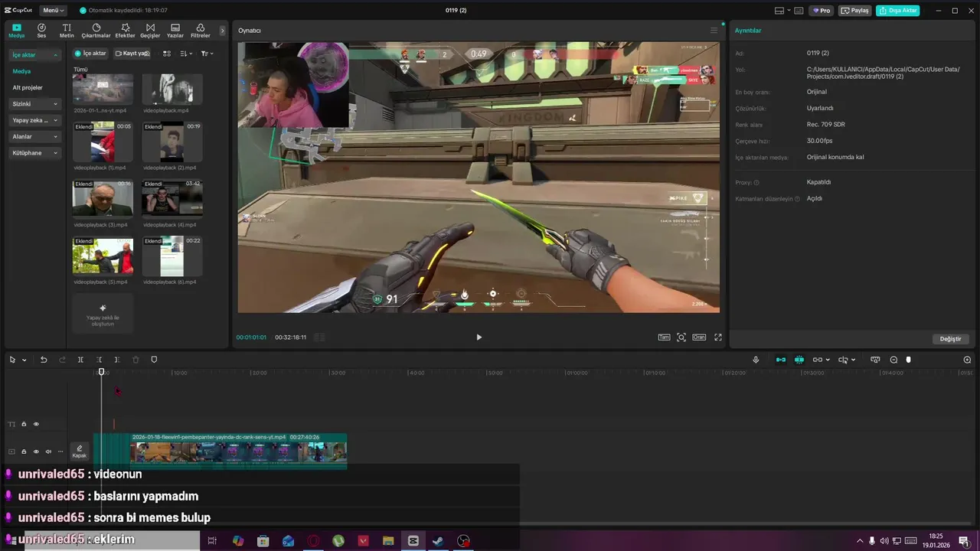Open the linkage dropdown arrow
980x551 pixels.
tap(828, 360)
